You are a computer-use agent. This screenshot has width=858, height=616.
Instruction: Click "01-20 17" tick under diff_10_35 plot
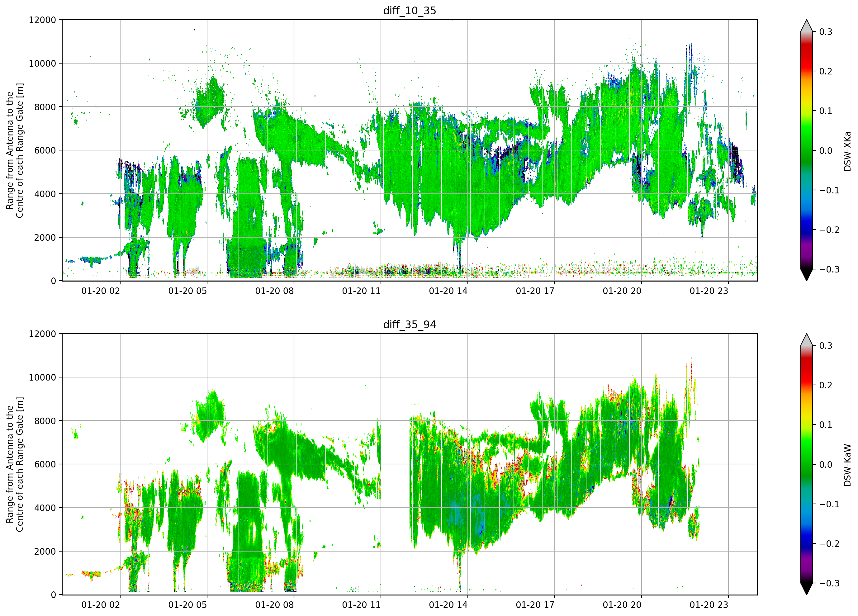pos(535,291)
